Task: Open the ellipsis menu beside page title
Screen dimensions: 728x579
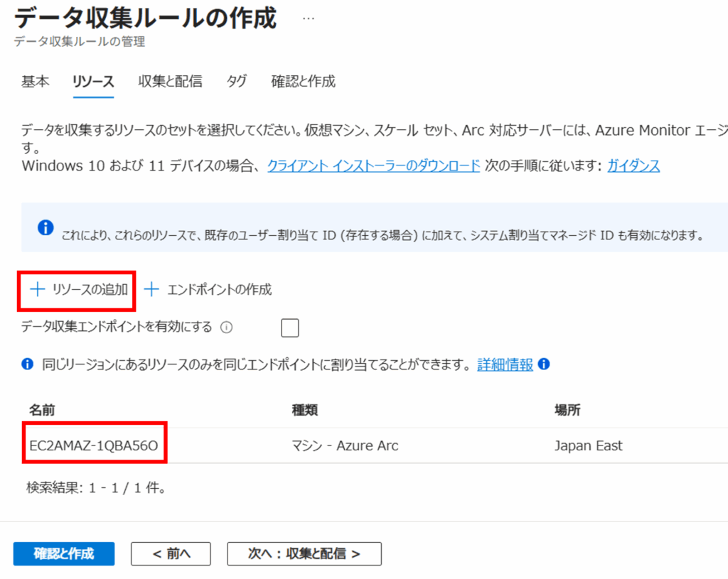Action: 308,18
